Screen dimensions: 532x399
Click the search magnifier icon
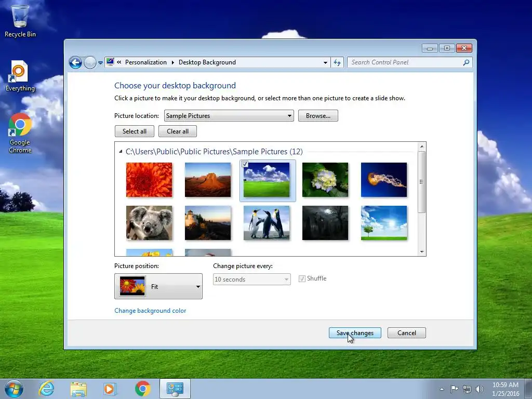(466, 62)
